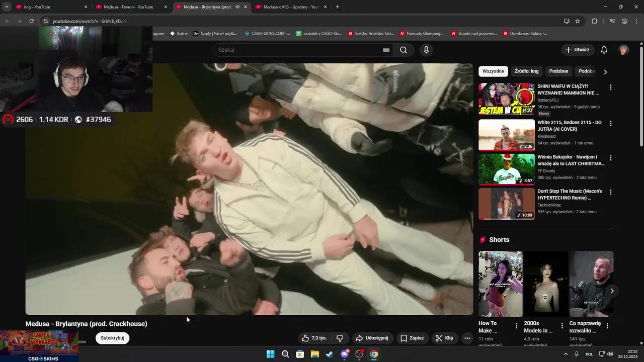Image resolution: width=644 pixels, height=362 pixels.
Task: Open the on-screen keyboard icon in search
Action: pos(386,50)
